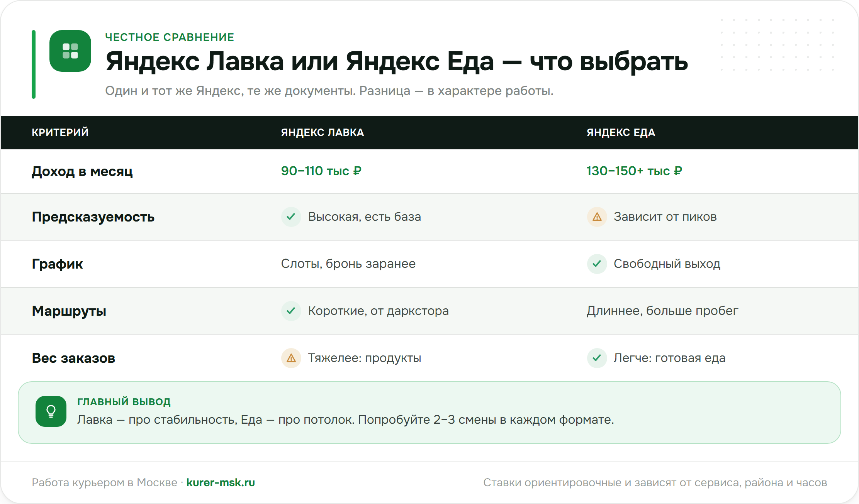Click the lightbulb icon in Главный вывод
The height and width of the screenshot is (504, 859).
[x=51, y=411]
